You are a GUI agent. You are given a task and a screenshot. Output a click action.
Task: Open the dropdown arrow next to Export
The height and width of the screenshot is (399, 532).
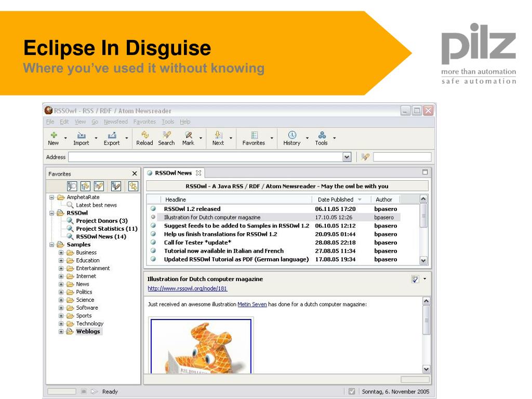127,138
